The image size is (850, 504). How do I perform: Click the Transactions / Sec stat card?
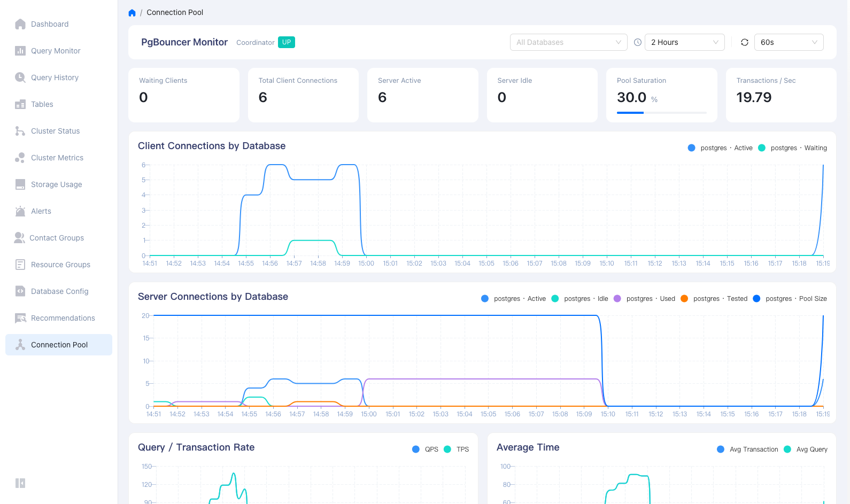pos(781,95)
